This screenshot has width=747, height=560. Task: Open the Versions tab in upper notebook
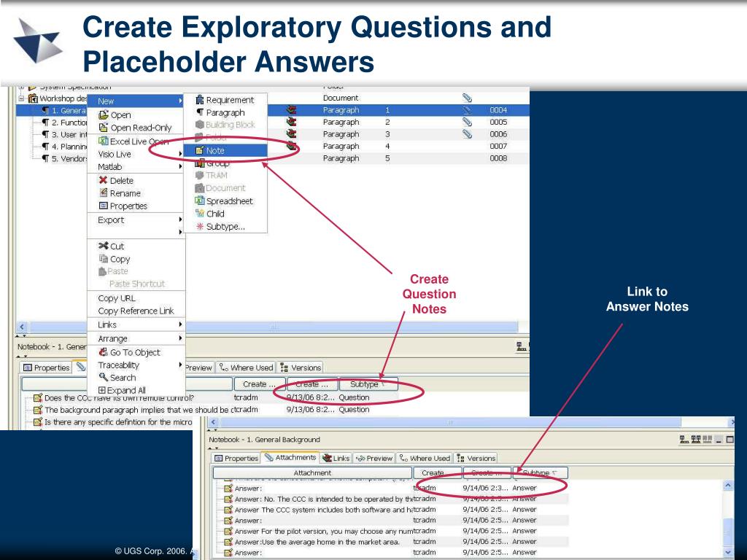(301, 367)
